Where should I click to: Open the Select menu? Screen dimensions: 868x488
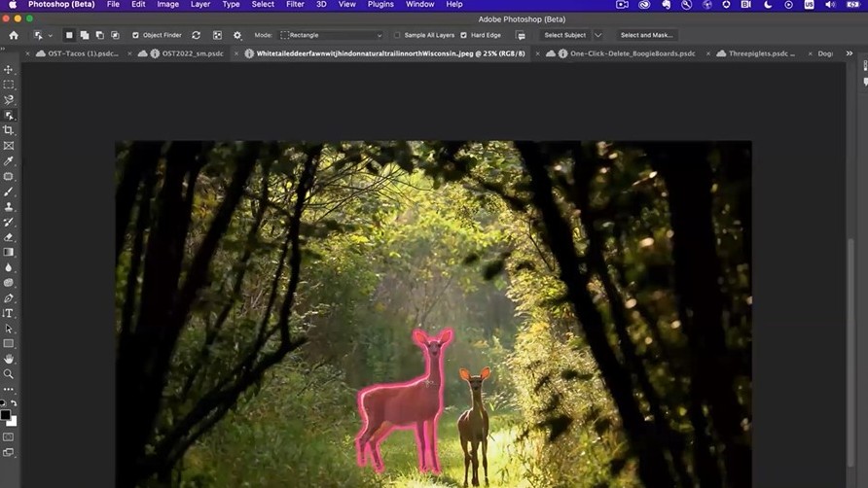[x=263, y=5]
